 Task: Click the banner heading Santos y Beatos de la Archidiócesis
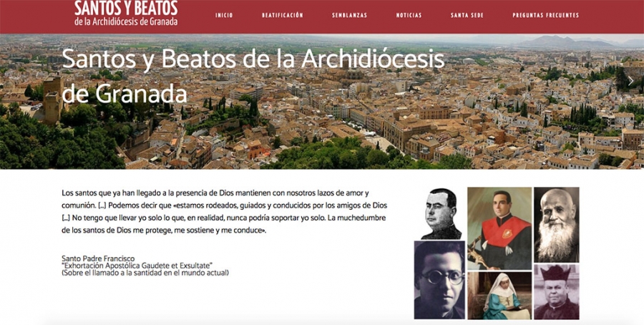point(253,77)
